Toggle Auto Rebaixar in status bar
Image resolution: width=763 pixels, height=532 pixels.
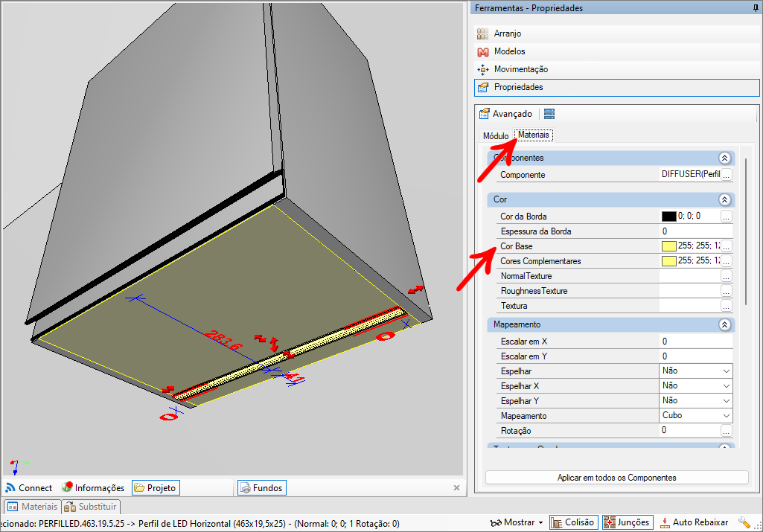point(694,522)
